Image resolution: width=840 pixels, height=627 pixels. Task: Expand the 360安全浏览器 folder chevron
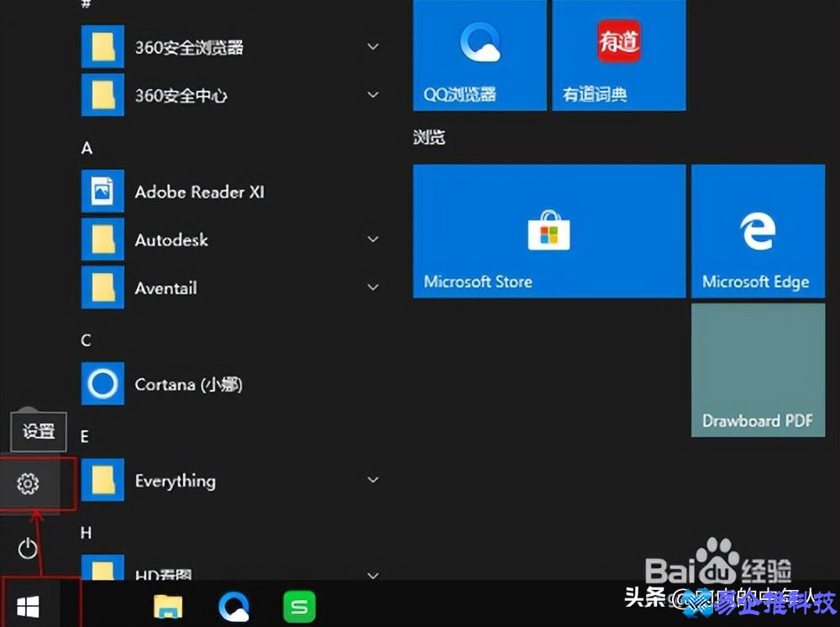[373, 47]
